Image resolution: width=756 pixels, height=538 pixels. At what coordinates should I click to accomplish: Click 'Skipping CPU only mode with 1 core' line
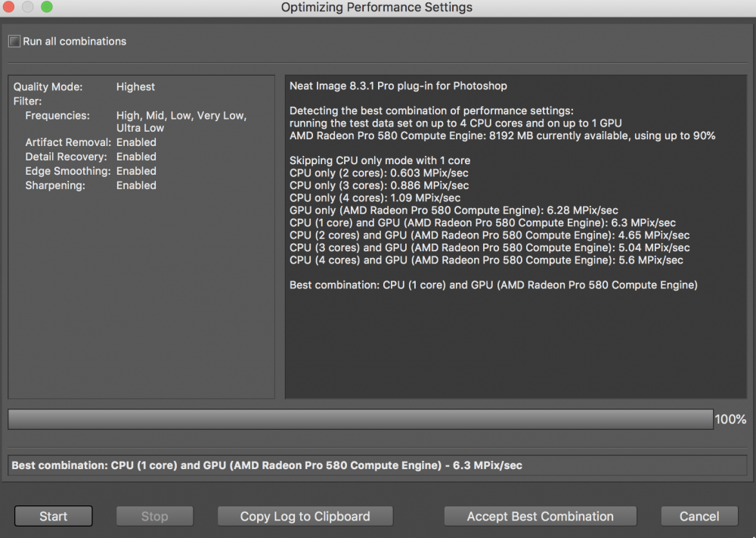point(380,160)
